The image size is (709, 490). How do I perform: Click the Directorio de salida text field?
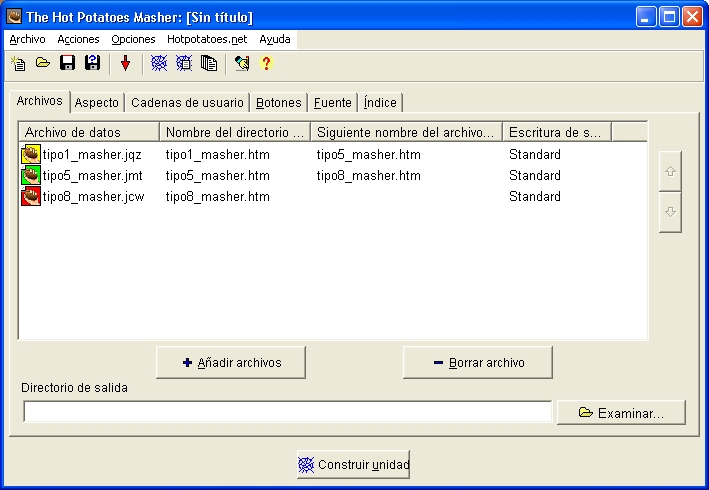tap(287, 412)
